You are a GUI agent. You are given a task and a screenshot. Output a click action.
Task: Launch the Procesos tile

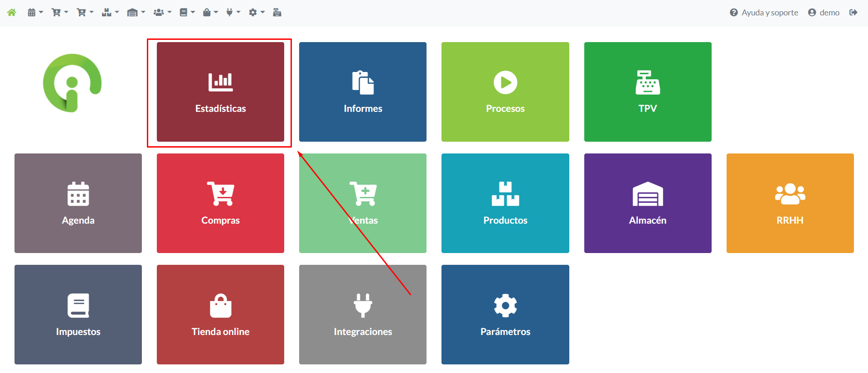[505, 92]
